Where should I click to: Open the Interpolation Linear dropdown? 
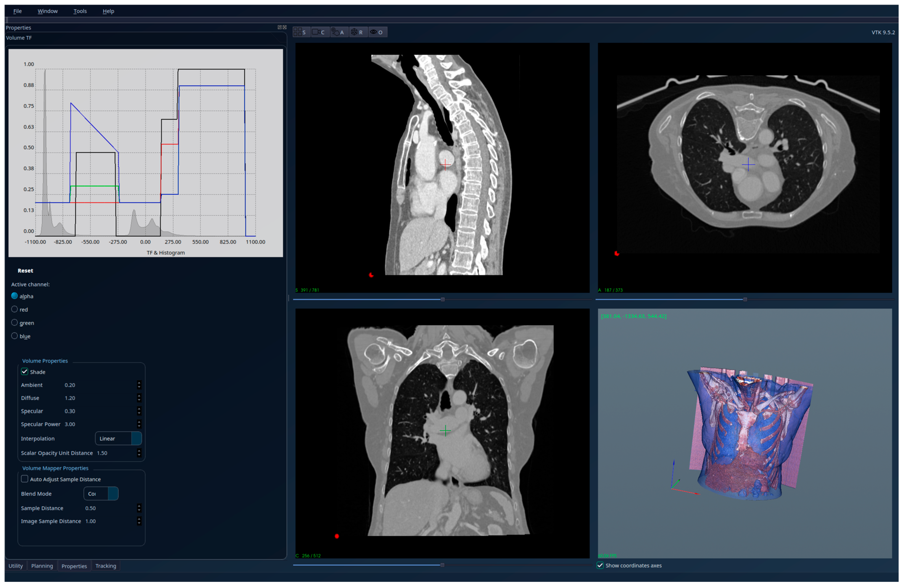pos(118,439)
